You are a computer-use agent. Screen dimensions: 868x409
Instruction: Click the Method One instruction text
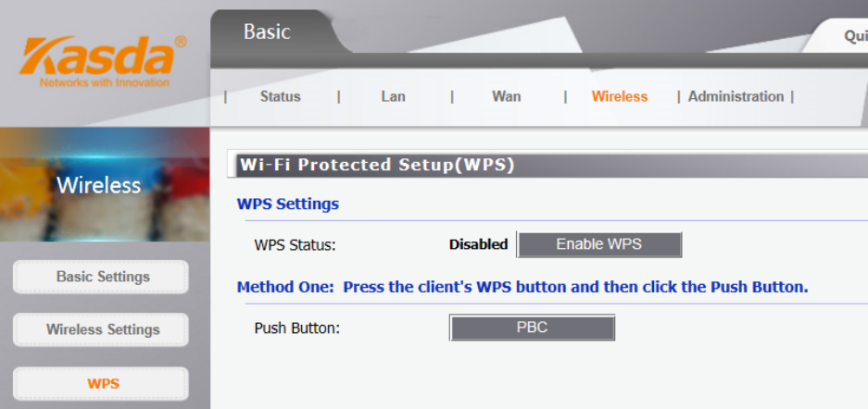point(522,287)
